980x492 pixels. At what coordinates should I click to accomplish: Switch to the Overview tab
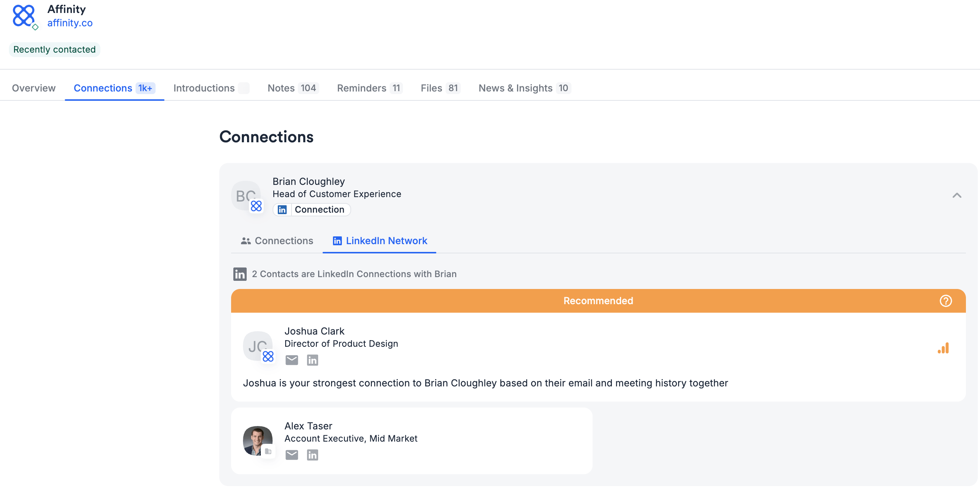click(x=33, y=88)
